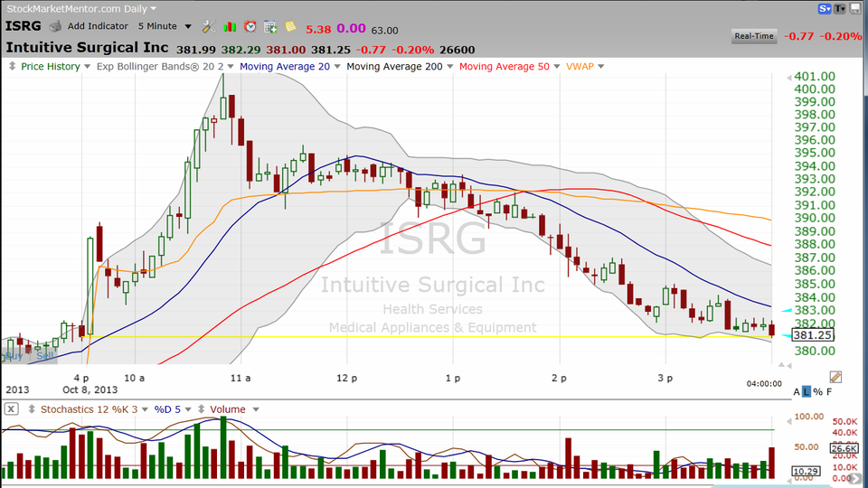Expand the Stochastics 12 %K 3 dropdown
Image resolution: width=868 pixels, height=488 pixels.
pos(145,409)
